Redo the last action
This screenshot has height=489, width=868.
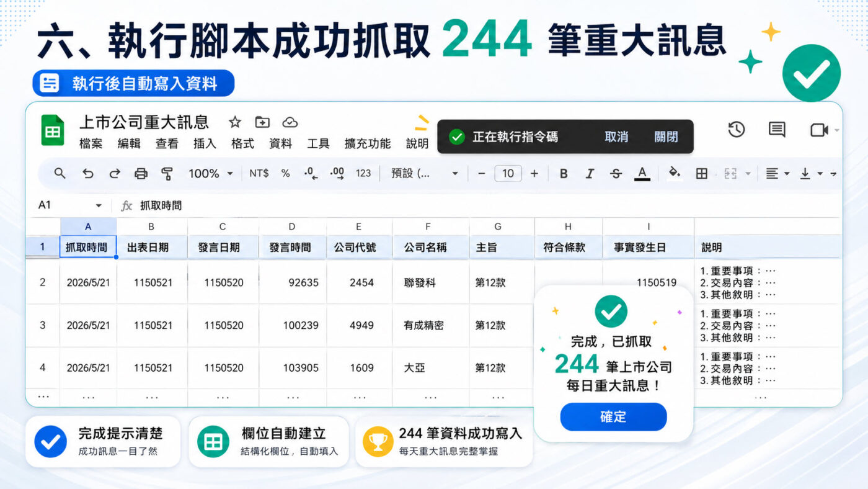coord(115,174)
